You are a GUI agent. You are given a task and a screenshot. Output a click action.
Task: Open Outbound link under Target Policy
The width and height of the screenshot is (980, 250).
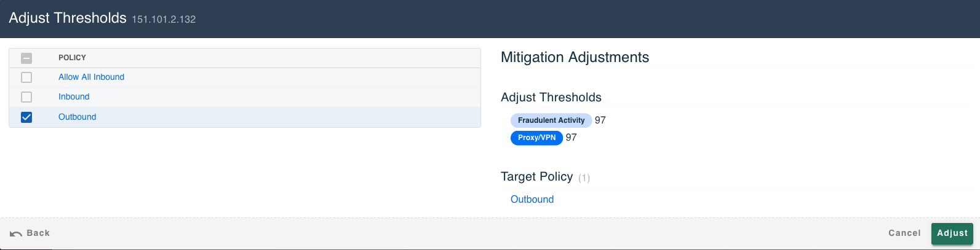(532, 199)
